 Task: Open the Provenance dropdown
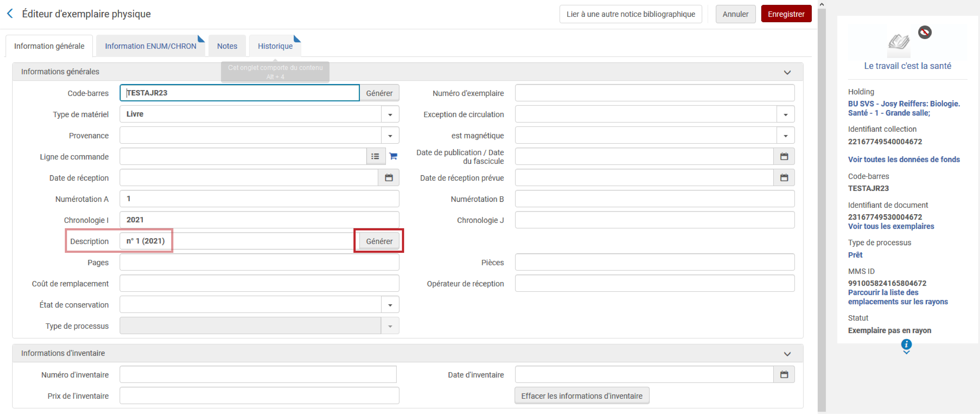coord(390,135)
